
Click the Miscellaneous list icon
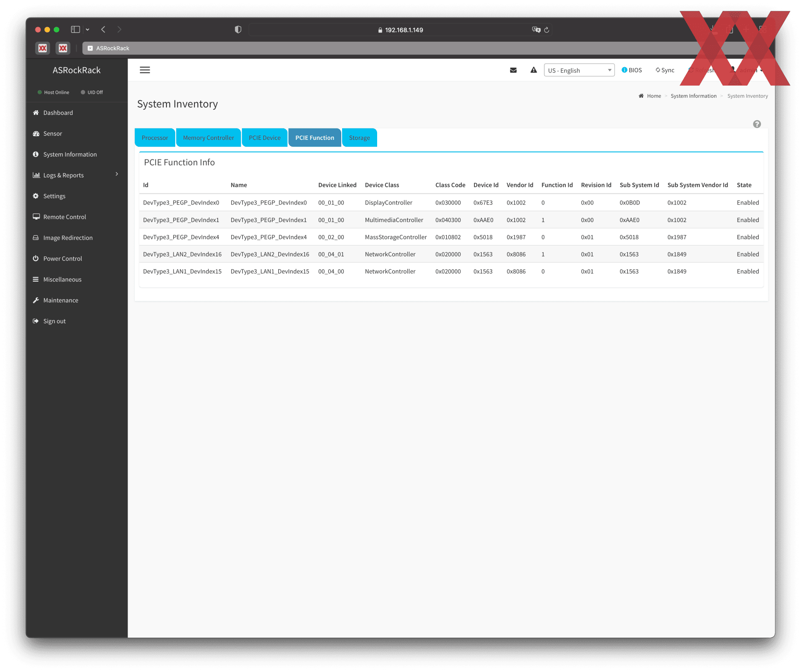point(36,279)
